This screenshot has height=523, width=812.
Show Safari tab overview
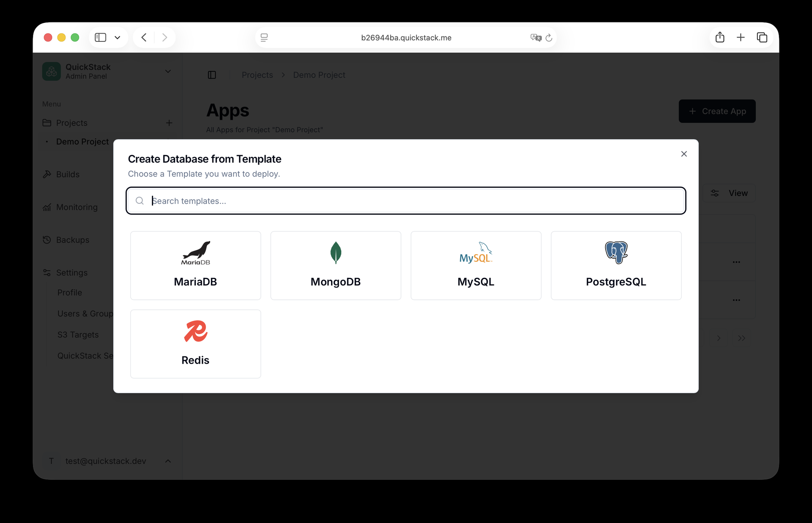click(762, 38)
